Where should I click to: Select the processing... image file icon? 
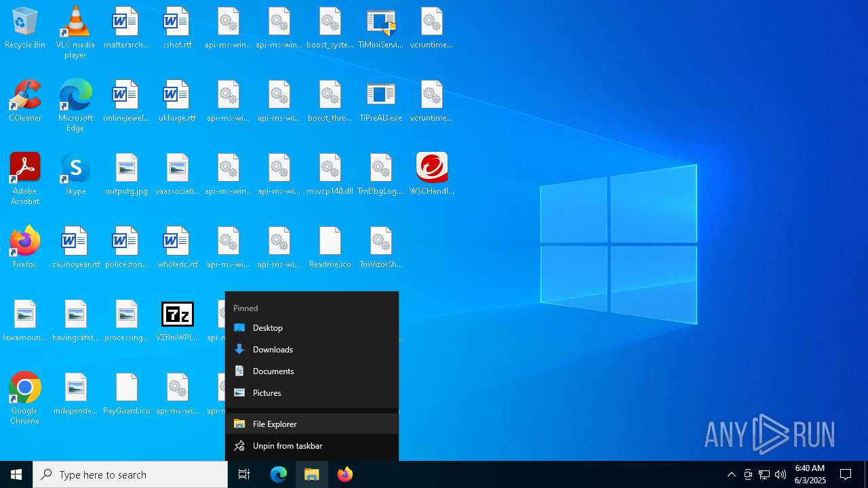click(x=126, y=321)
